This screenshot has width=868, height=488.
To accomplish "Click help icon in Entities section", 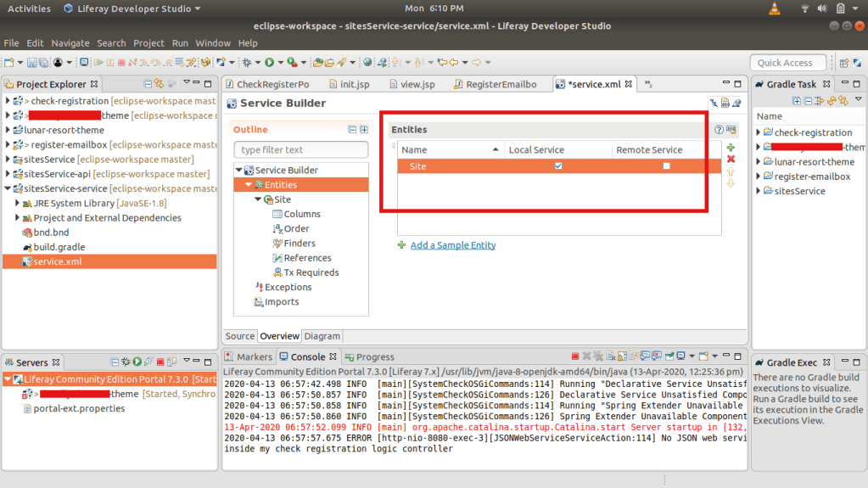I will 719,130.
